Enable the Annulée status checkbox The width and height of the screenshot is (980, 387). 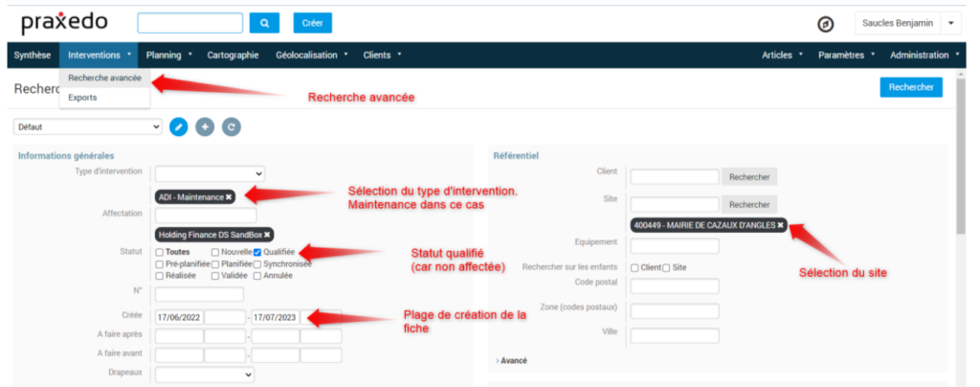(257, 275)
